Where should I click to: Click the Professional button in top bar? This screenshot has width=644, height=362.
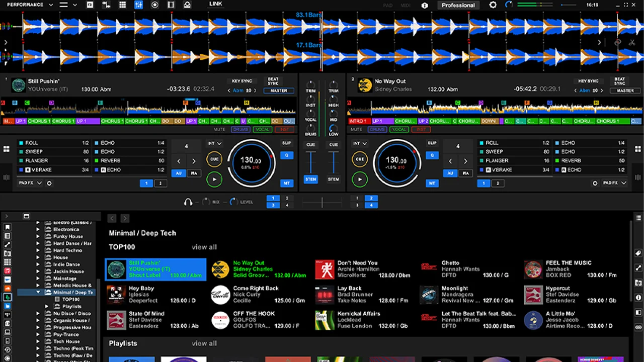[x=458, y=5]
